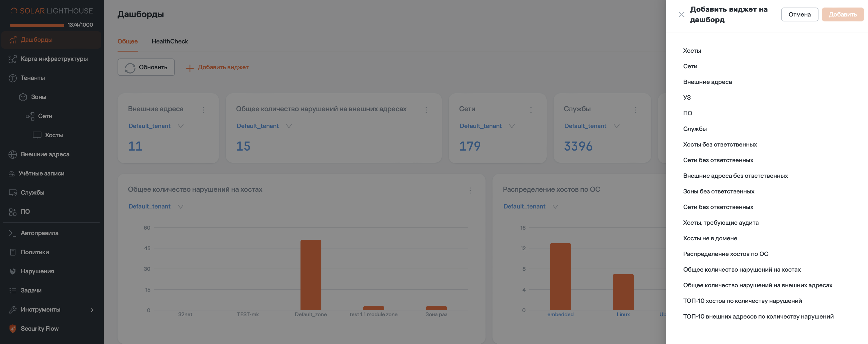Click the Linux label on OS chart
Image resolution: width=868 pixels, height=344 pixels.
pyautogui.click(x=623, y=315)
